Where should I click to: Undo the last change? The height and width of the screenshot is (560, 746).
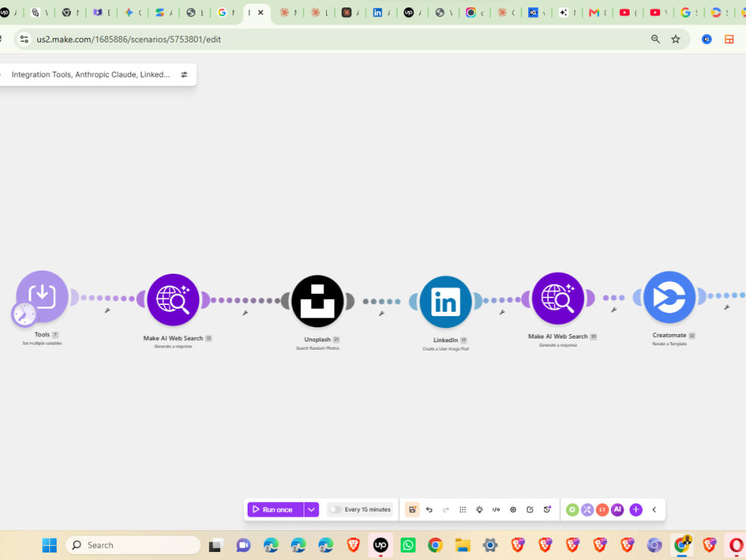(429, 509)
